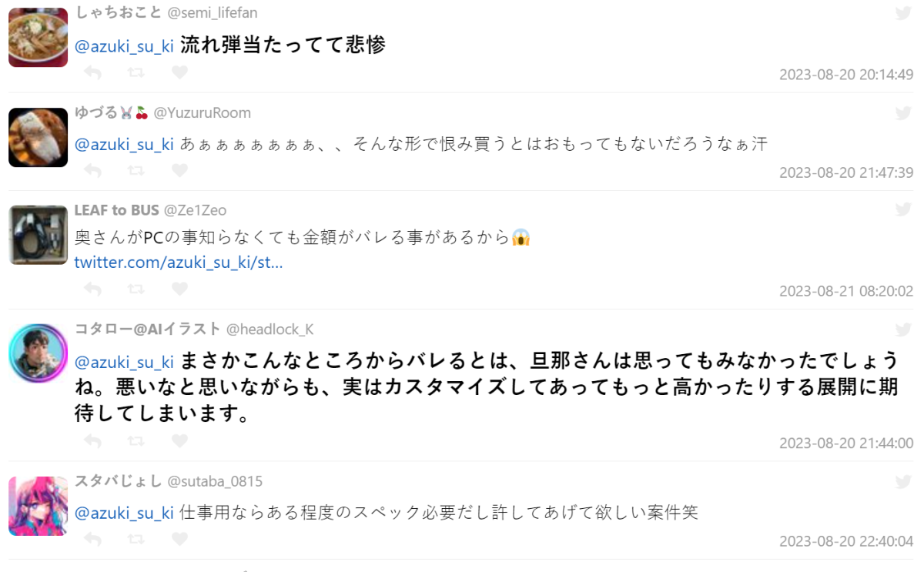The height and width of the screenshot is (572, 924).
Task: Like the コタロー@AIイラスト tweet
Action: pyautogui.click(x=179, y=441)
